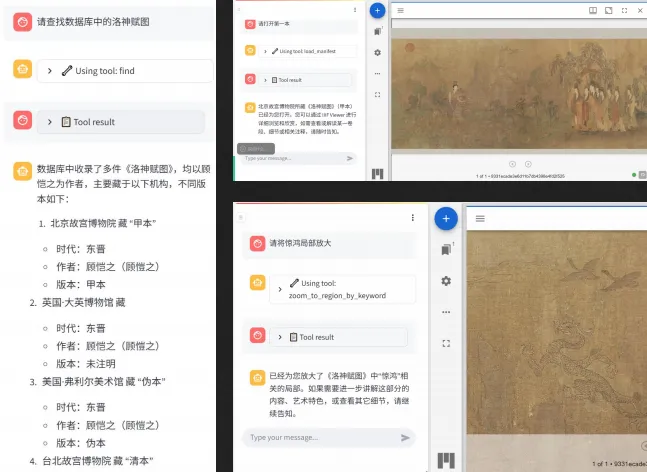Enter fullscreen from the sidebar beside the 惊鸿 chat
647x472 pixels.
(446, 343)
